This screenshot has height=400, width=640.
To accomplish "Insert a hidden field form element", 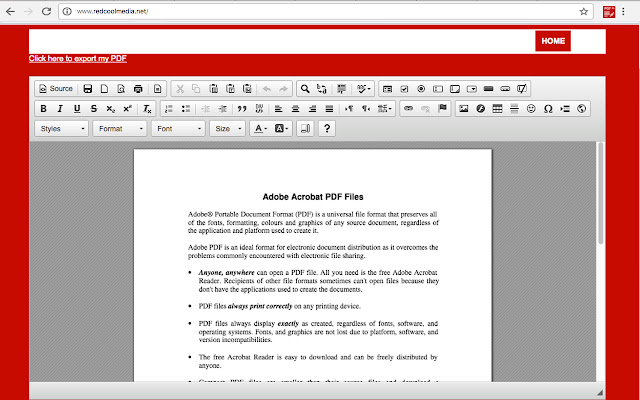I will pos(522,89).
